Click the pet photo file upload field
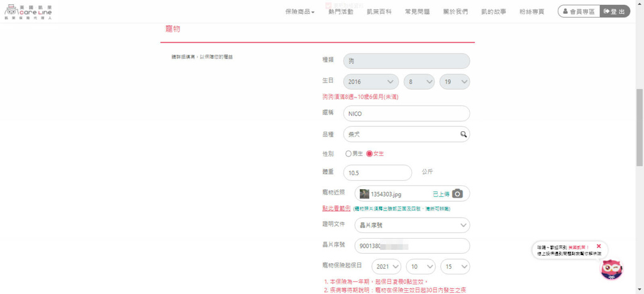The height and width of the screenshot is (294, 644). point(412,193)
